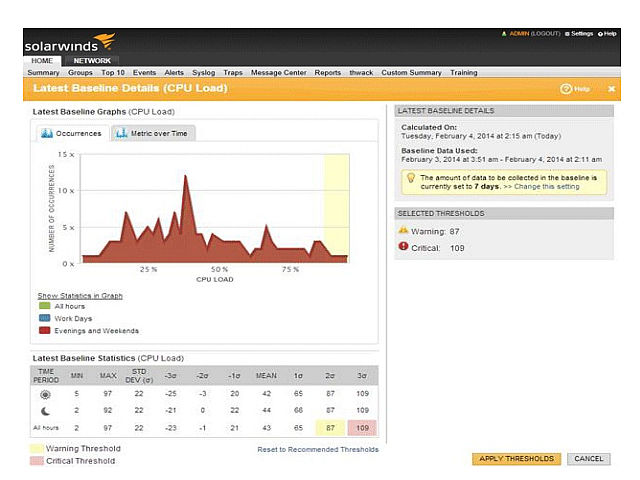
Task: Open the Traps menu item
Action: (x=233, y=72)
